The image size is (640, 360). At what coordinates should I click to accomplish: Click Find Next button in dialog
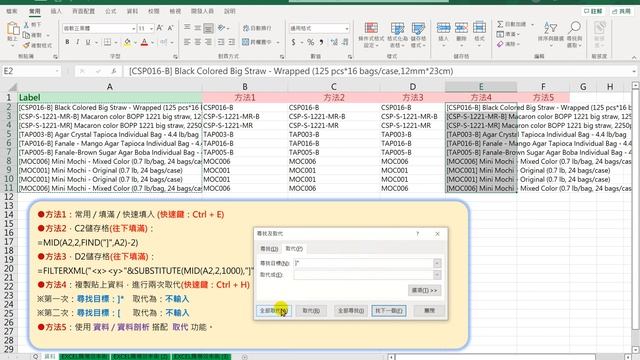click(x=389, y=311)
